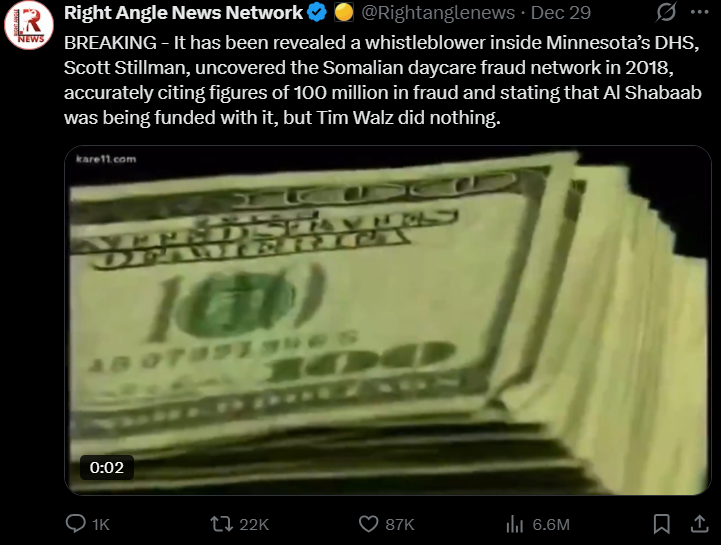Open the reply comment icon

[75, 523]
